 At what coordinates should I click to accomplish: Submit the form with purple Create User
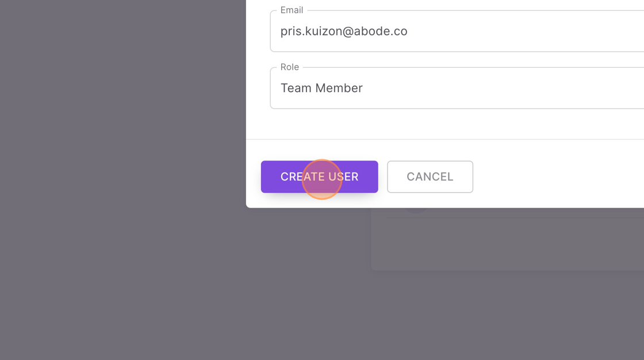319,177
